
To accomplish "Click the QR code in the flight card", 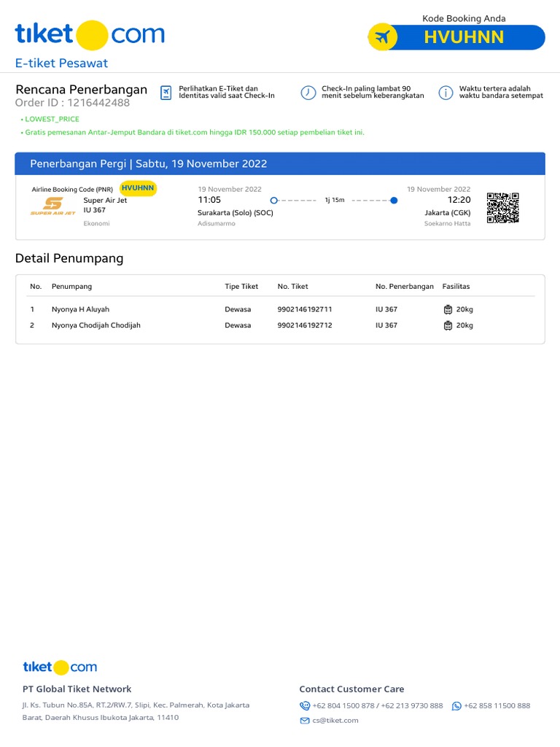I will (x=502, y=207).
